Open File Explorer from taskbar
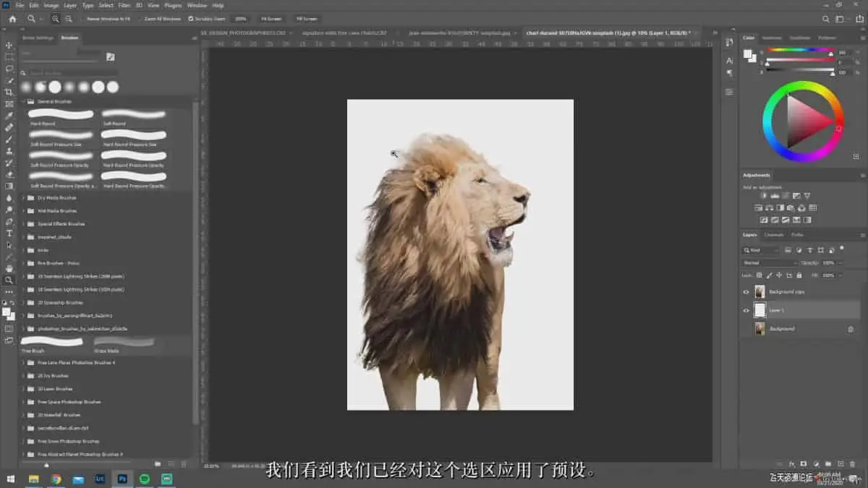Screen dimensions: 868x488 click(33, 479)
